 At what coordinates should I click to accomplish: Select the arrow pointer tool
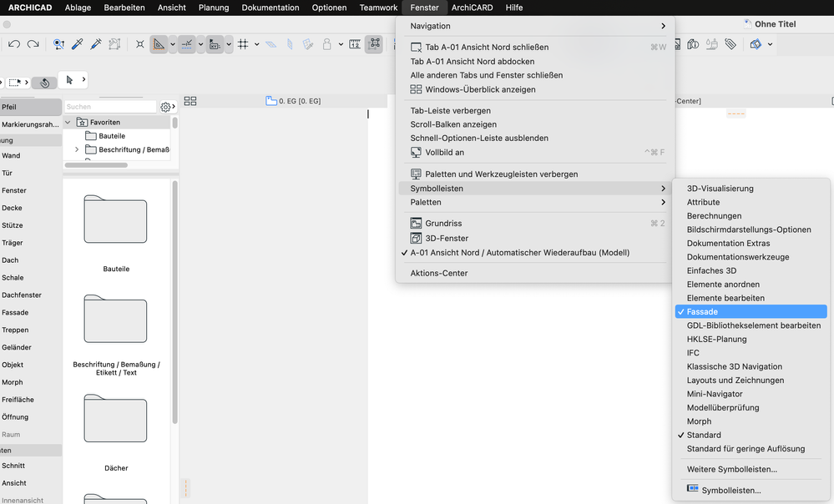click(69, 80)
